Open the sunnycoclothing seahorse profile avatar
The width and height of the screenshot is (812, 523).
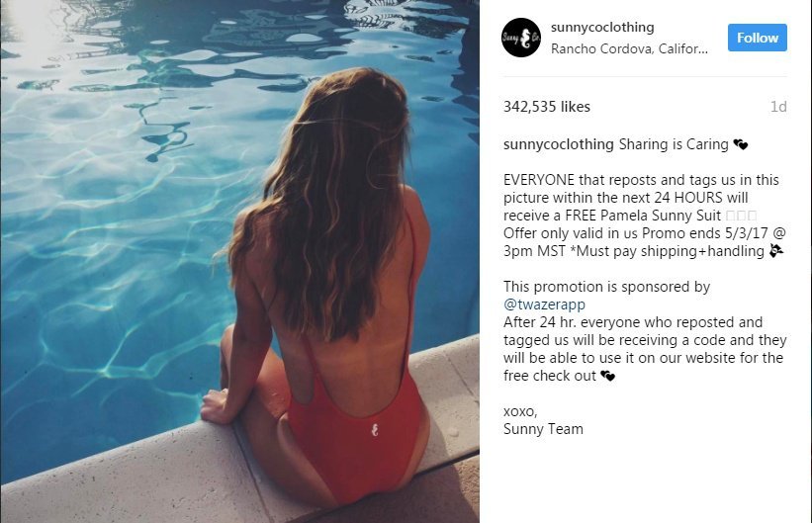click(521, 38)
